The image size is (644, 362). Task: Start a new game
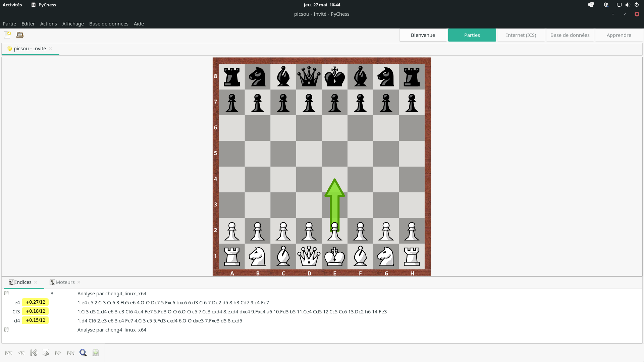tap(7, 35)
